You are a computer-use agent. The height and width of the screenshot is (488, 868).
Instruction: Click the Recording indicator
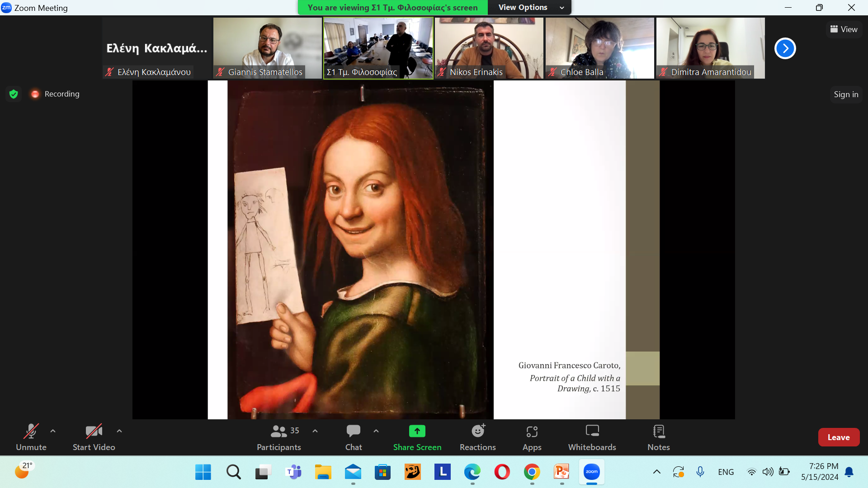[55, 94]
